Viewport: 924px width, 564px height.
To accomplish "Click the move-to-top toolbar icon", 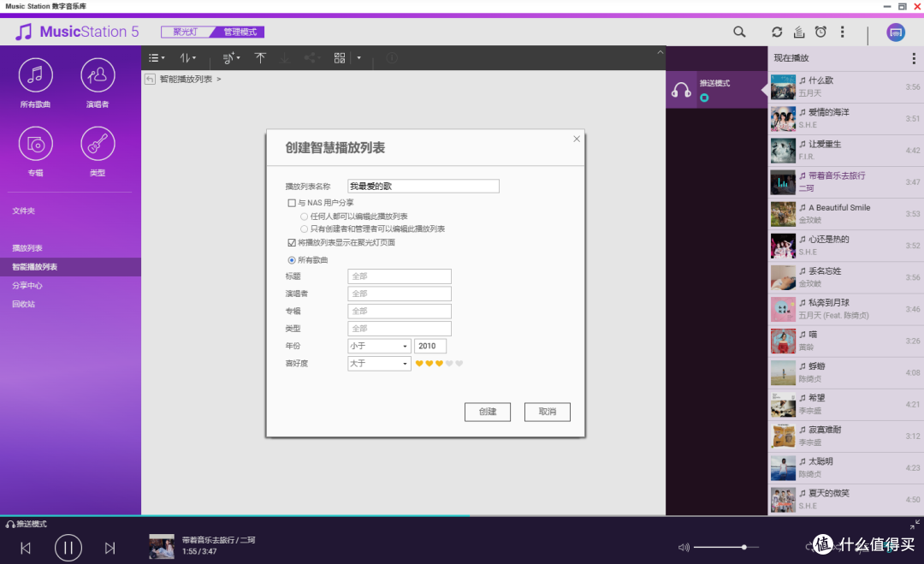I will [260, 57].
